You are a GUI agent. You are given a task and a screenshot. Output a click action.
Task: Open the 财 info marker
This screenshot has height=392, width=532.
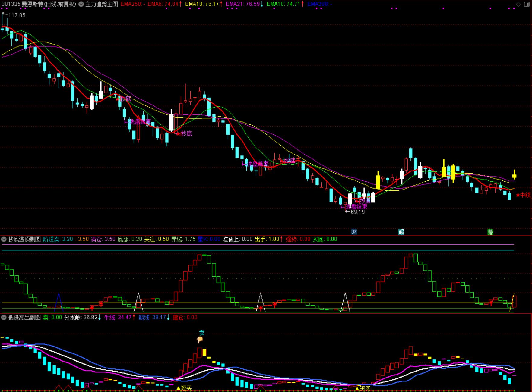click(354, 232)
